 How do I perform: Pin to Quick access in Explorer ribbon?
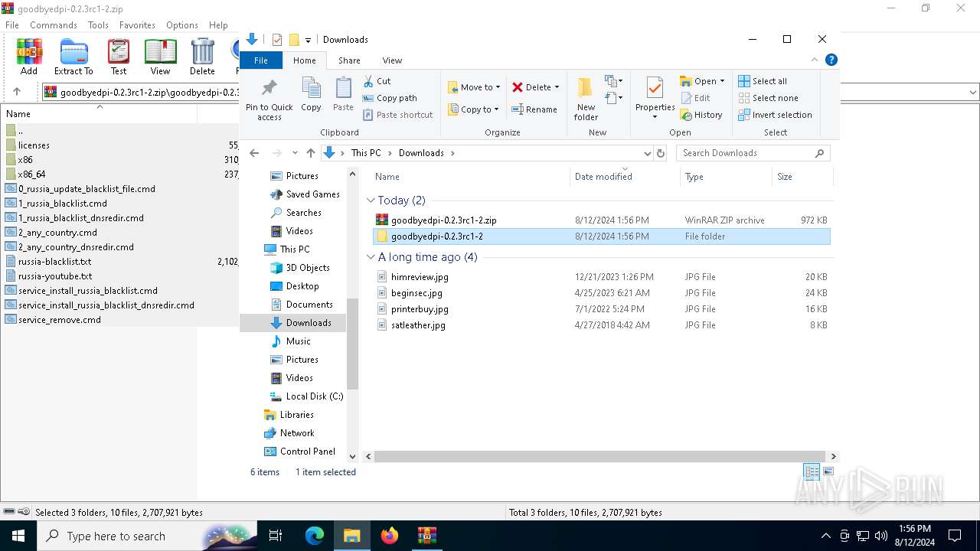[x=269, y=99]
